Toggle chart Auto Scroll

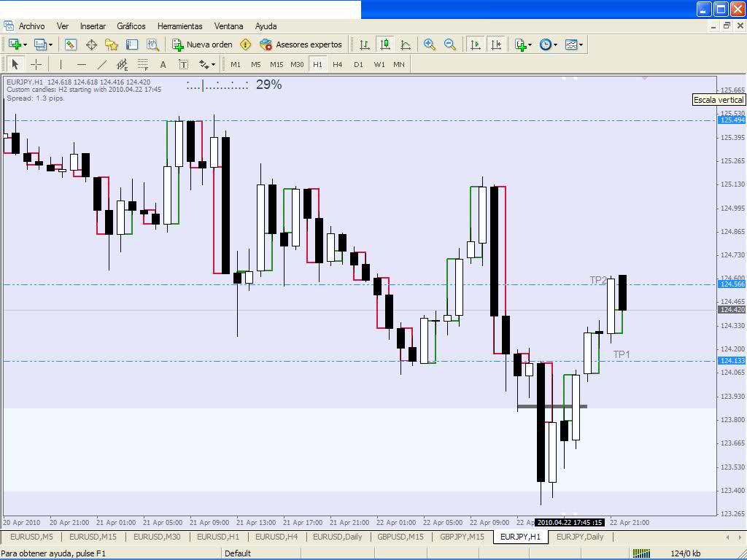pyautogui.click(x=476, y=44)
